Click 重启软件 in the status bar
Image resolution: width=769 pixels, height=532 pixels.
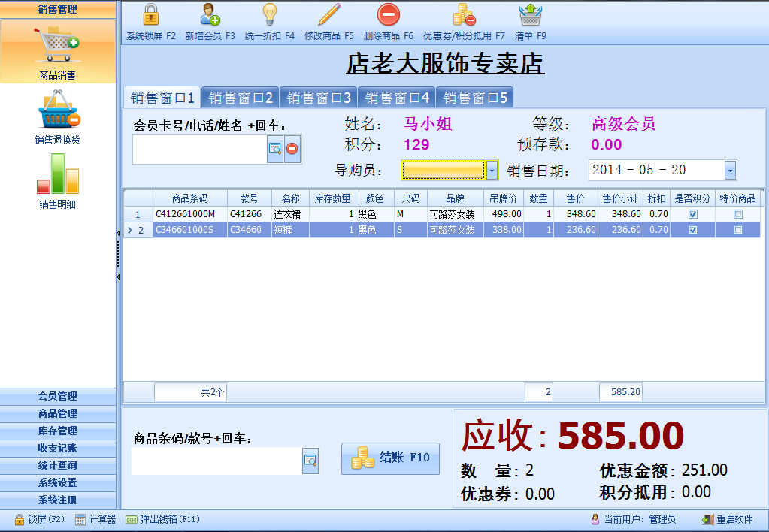pos(728,519)
